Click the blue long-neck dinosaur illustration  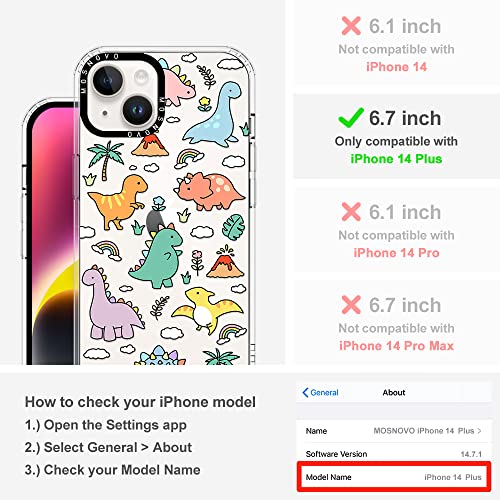click(x=212, y=114)
